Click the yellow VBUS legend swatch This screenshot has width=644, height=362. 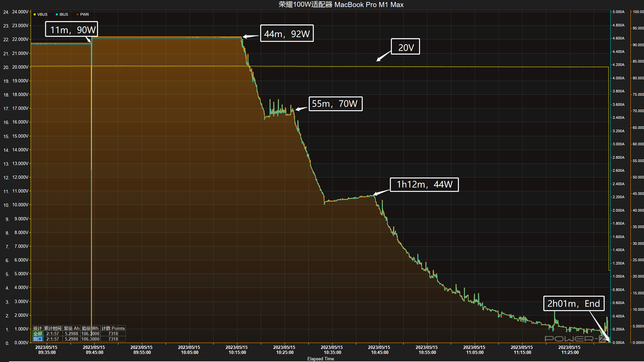pos(35,14)
